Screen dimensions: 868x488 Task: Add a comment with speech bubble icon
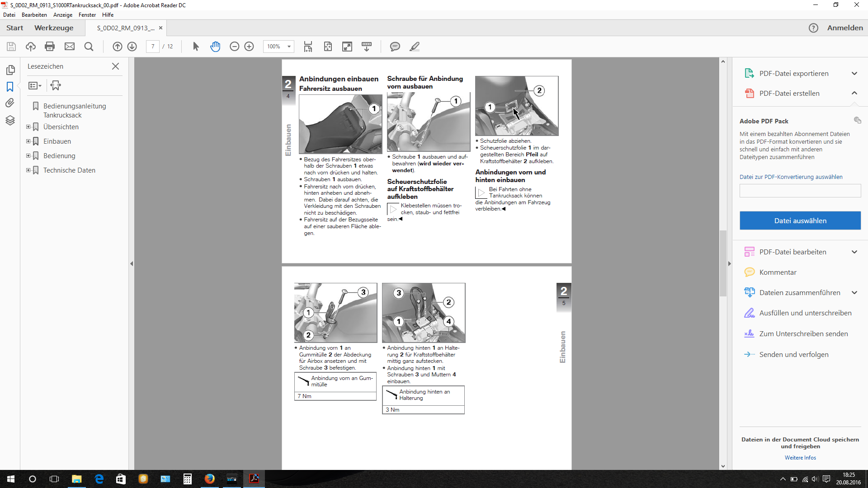coord(395,47)
